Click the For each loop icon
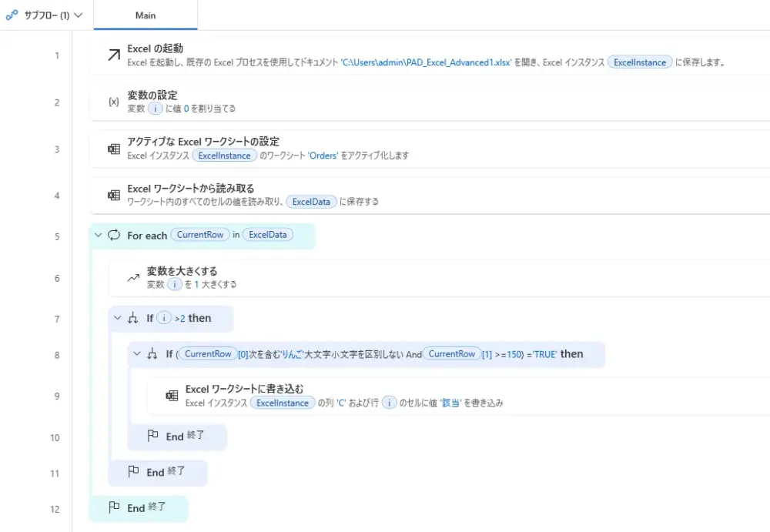The width and height of the screenshot is (770, 532). 115,236
